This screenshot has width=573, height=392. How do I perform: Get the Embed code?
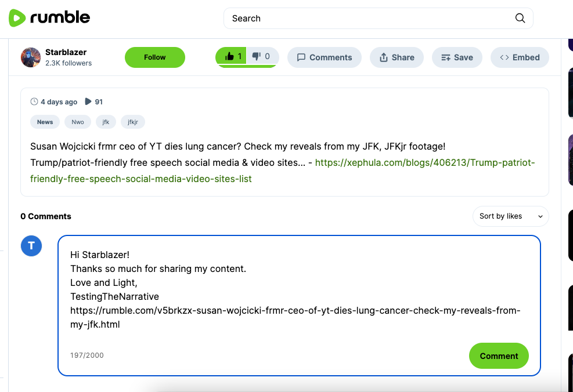coord(520,57)
